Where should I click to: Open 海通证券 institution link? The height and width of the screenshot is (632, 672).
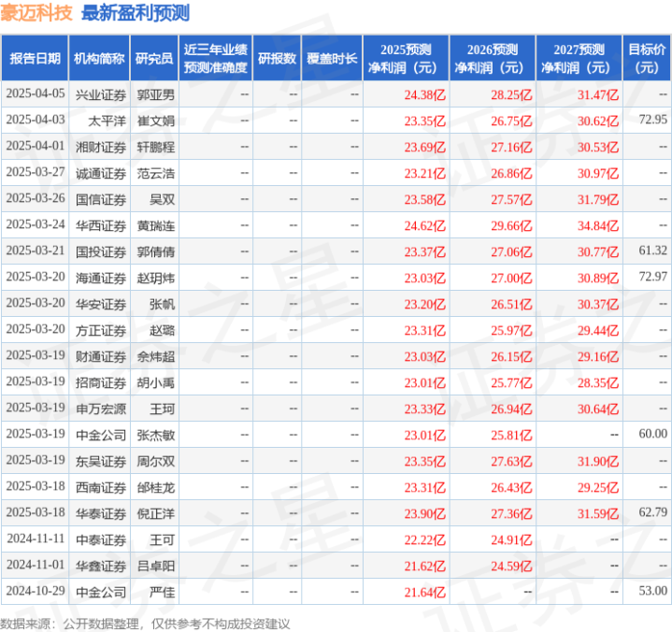click(x=100, y=277)
